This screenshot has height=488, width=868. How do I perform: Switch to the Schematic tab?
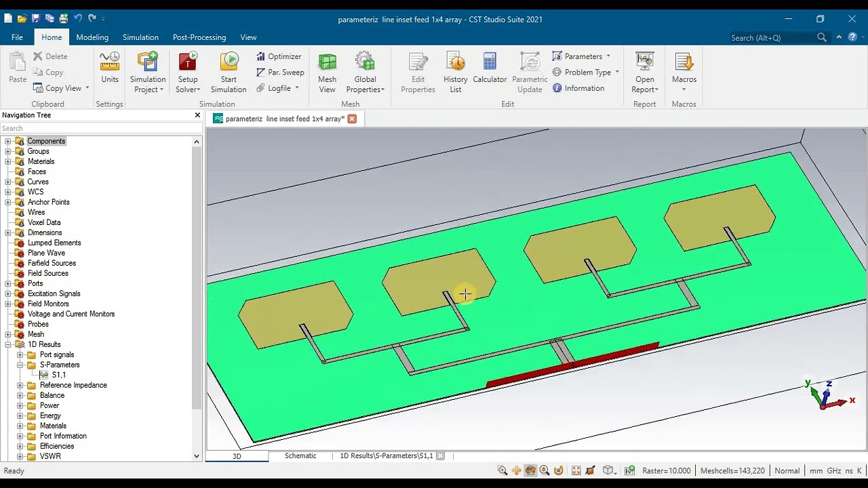tap(300, 456)
